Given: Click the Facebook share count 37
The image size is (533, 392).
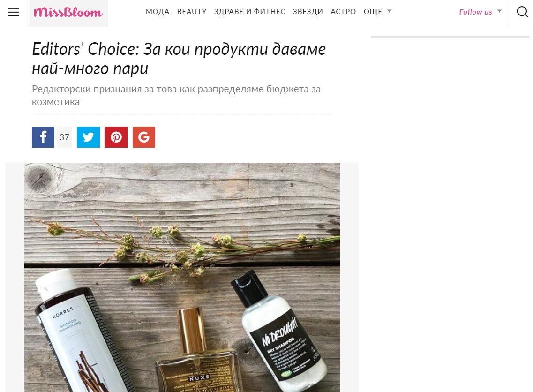Looking at the screenshot, I should click(64, 137).
